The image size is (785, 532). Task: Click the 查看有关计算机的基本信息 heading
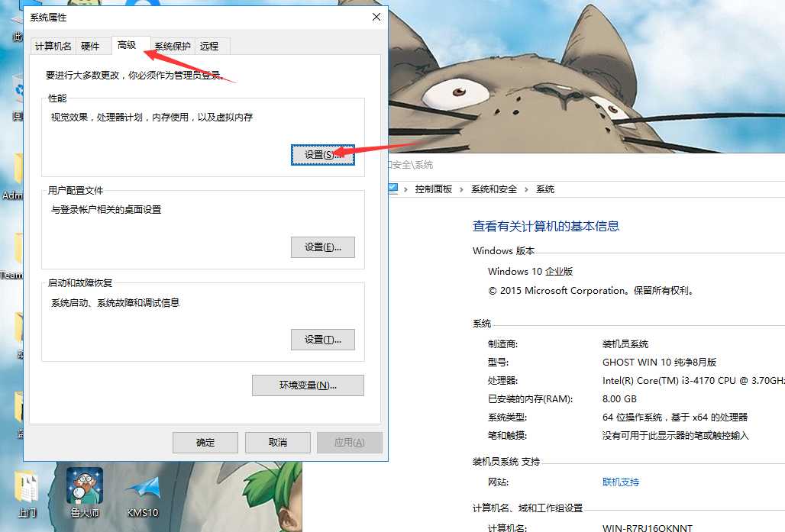click(546, 226)
